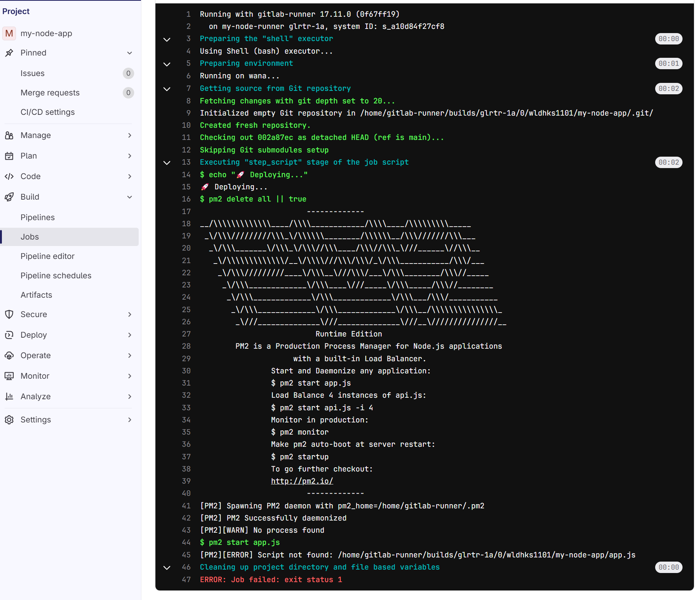The width and height of the screenshot is (700, 600).
Task: Click the Merge requests count badge 0
Action: point(128,93)
